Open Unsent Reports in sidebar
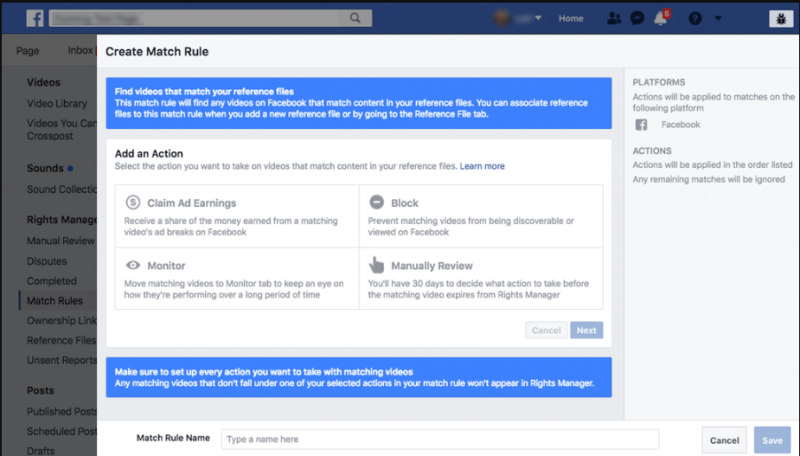Screen dimensions: 800x456 pos(61,361)
